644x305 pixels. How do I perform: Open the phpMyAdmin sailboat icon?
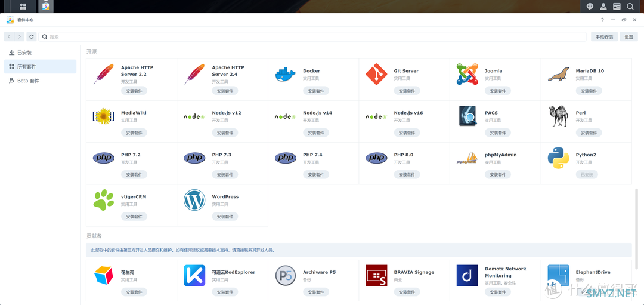coord(467,158)
